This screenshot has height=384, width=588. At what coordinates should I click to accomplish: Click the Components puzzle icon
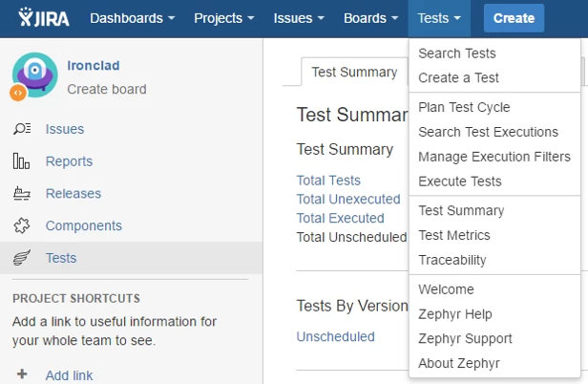(22, 226)
